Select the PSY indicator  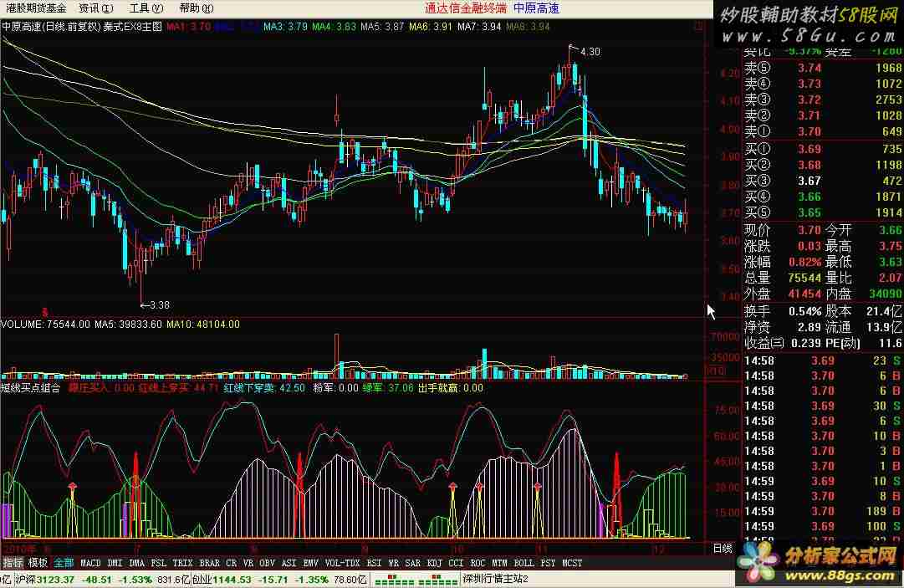click(x=549, y=563)
